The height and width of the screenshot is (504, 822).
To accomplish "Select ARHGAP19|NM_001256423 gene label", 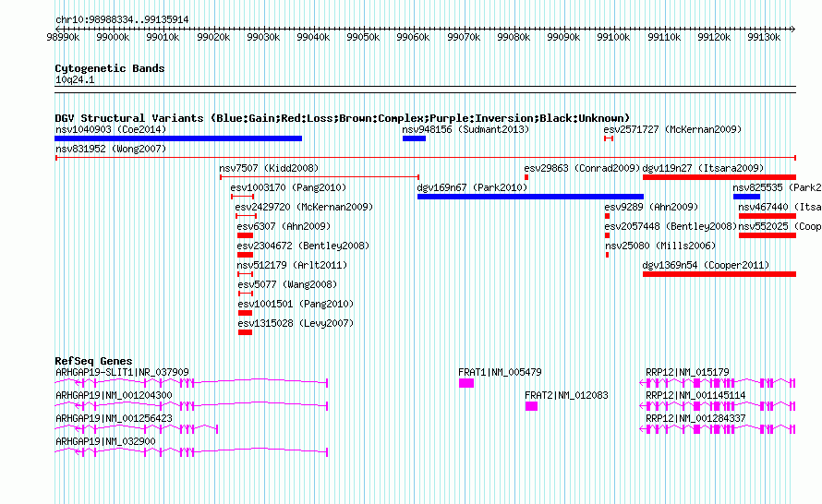I will (x=114, y=418).
